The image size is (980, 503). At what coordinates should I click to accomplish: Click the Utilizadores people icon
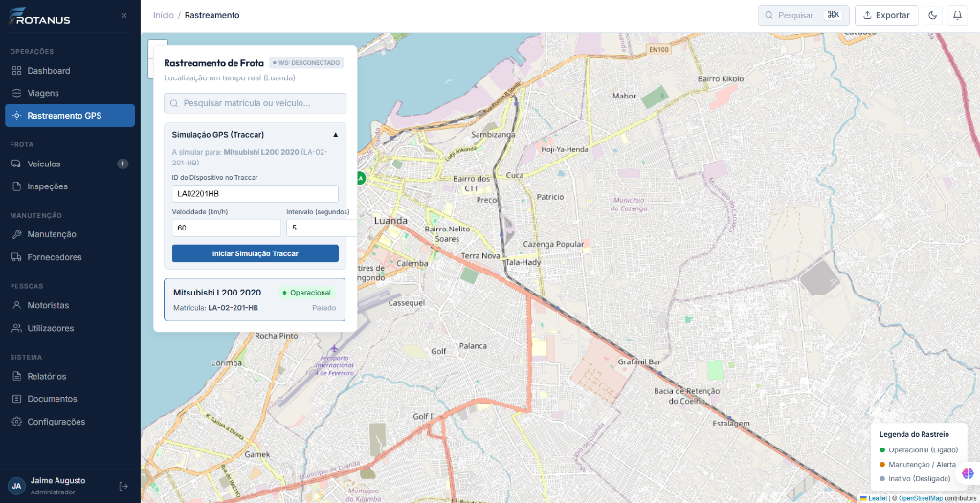17,328
